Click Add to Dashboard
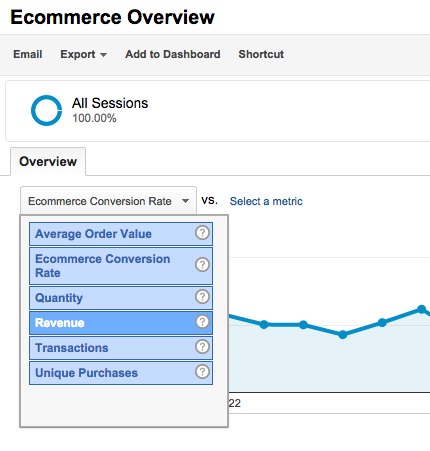This screenshot has width=430, height=451. [x=173, y=54]
